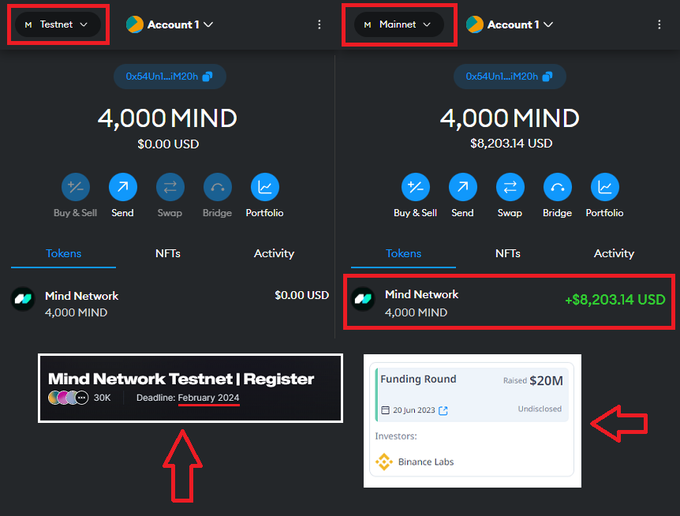
Task: Click 30K participants count on banner
Action: (102, 398)
